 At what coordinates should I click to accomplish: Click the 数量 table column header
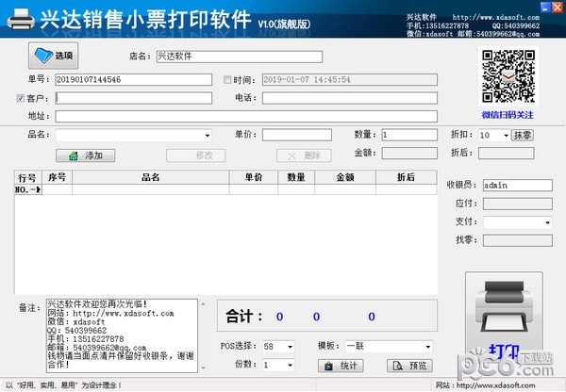pyautogui.click(x=296, y=177)
